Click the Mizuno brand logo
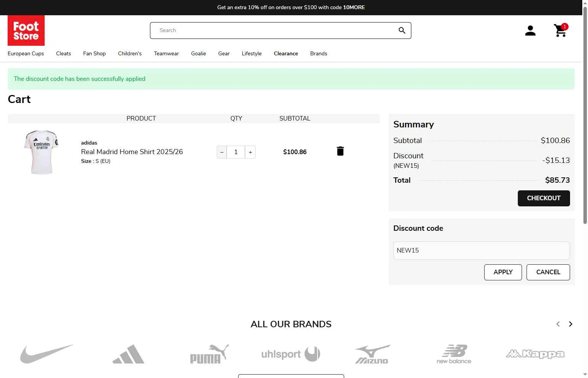Screen dimensions: 588x378 pyautogui.click(x=372, y=354)
